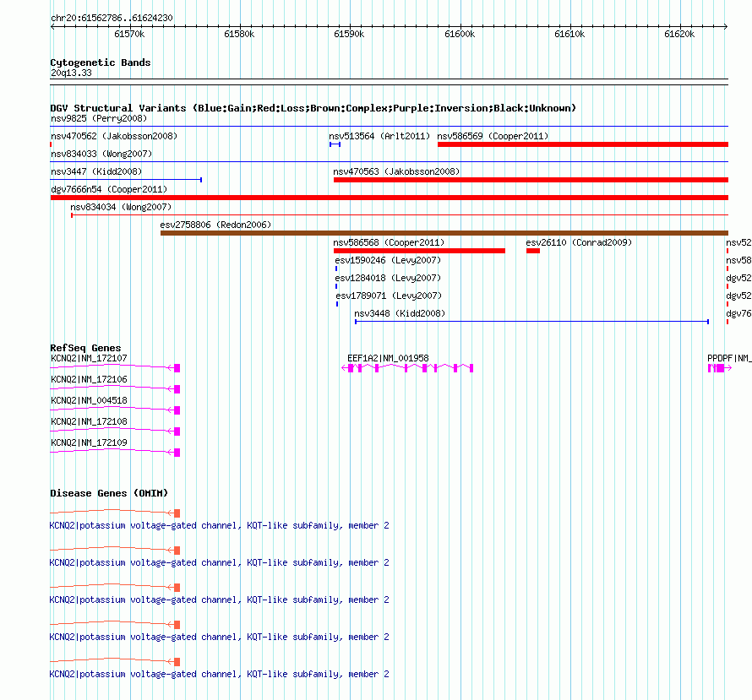Open variant nsv513564 (Arlt2011)
The width and height of the screenshot is (752, 700).
click(379, 136)
